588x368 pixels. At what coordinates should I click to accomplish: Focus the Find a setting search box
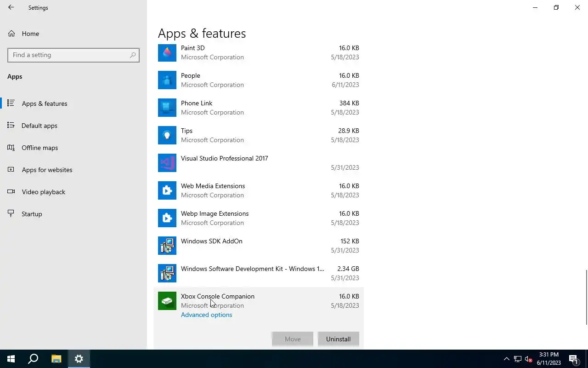[73, 55]
